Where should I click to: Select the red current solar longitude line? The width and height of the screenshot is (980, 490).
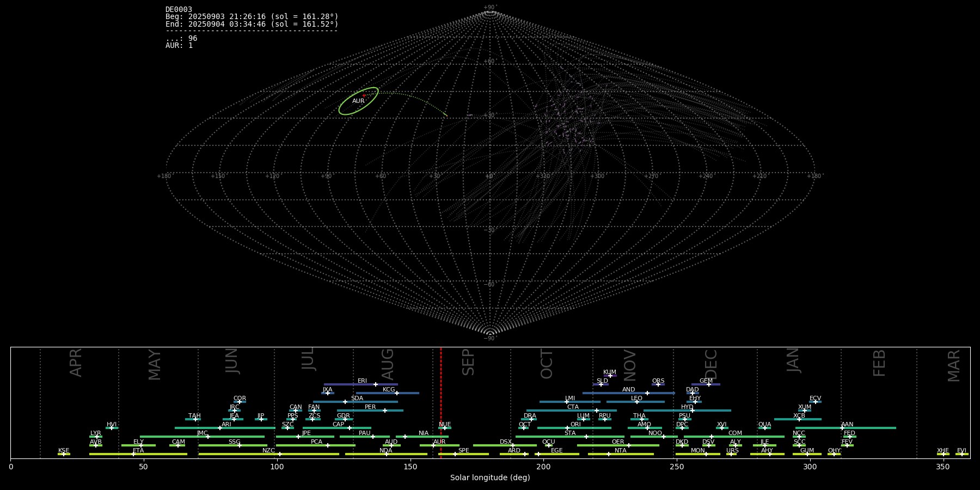(x=441, y=403)
